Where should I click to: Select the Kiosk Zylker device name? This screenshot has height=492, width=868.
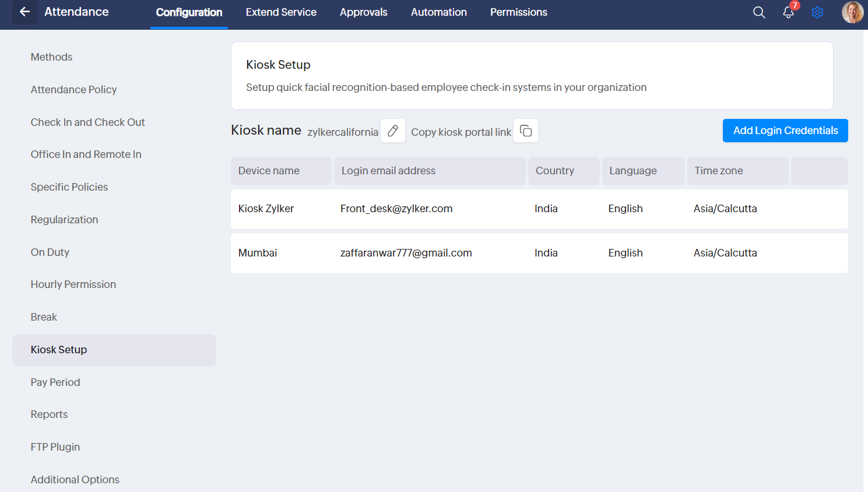pos(266,209)
